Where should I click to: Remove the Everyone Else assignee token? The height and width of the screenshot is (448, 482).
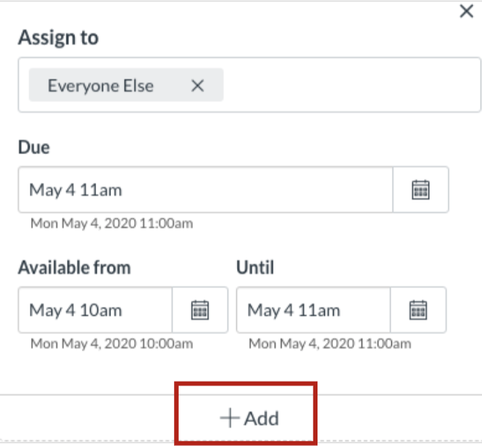(198, 85)
